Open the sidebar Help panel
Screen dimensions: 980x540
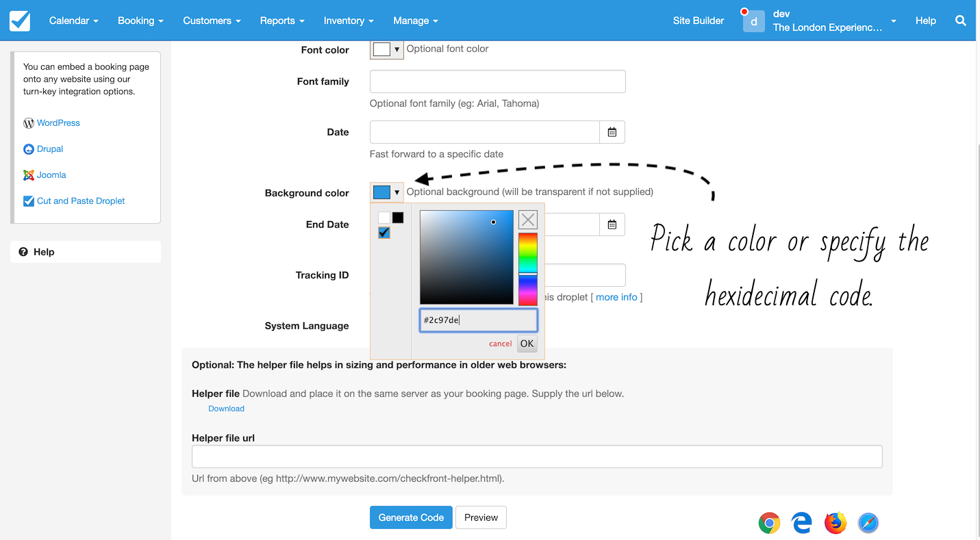click(86, 252)
